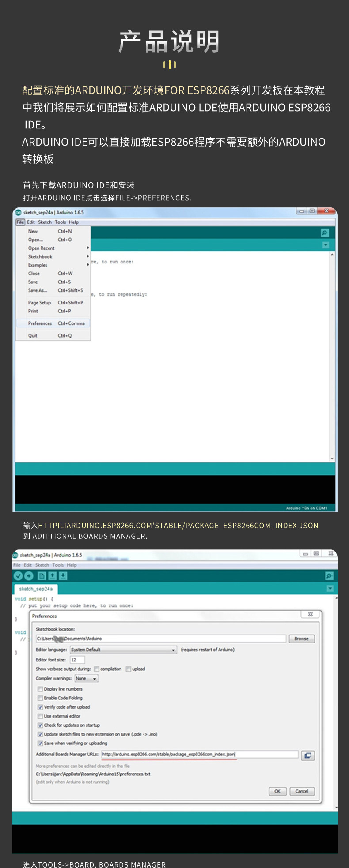Click the Upload arrow toolbar icon

pos(29,576)
